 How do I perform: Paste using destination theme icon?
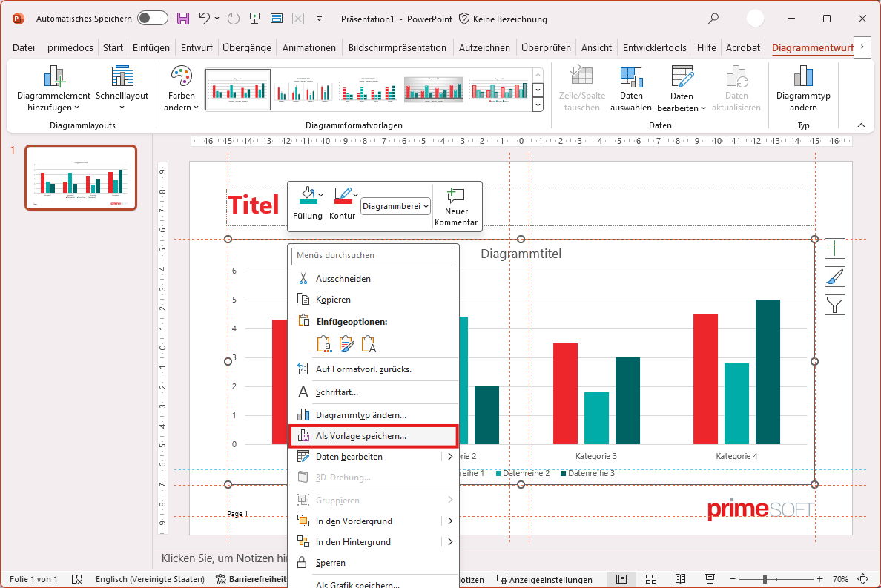pos(324,344)
